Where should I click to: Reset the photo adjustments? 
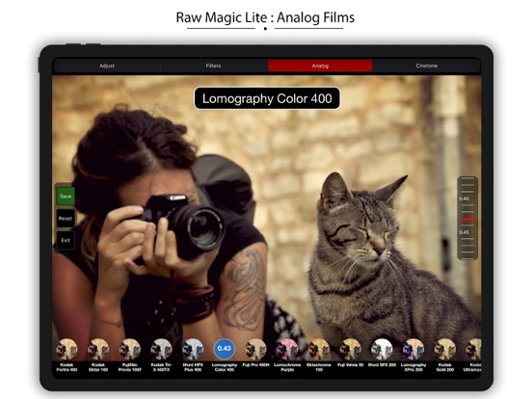(66, 219)
